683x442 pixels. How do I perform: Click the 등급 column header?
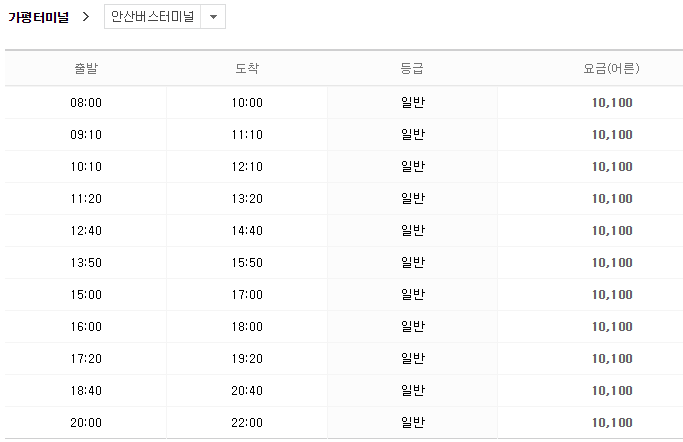coord(412,68)
